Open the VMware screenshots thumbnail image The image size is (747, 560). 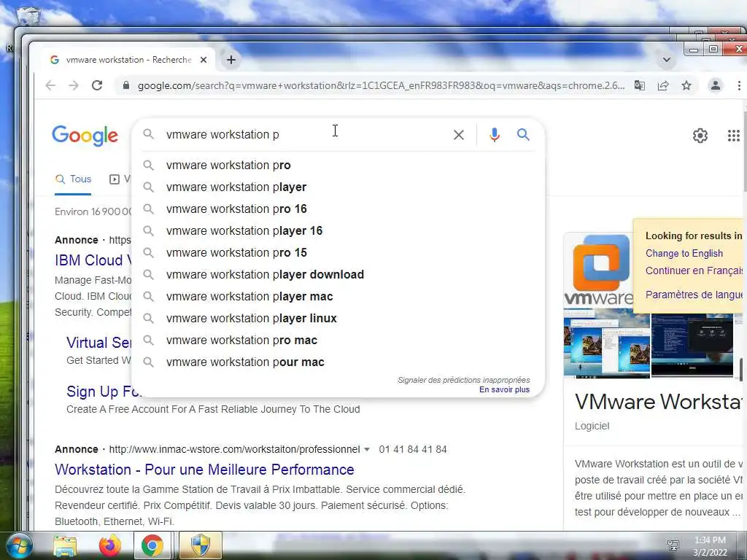(606, 343)
